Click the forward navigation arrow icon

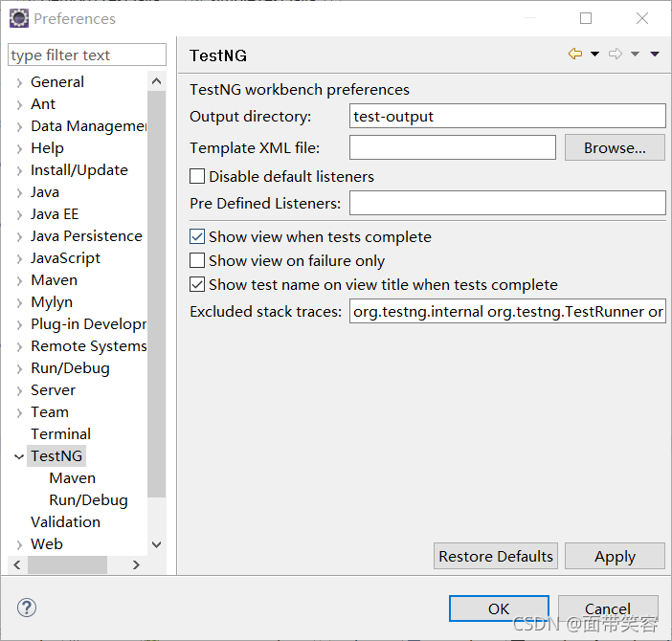(616, 54)
